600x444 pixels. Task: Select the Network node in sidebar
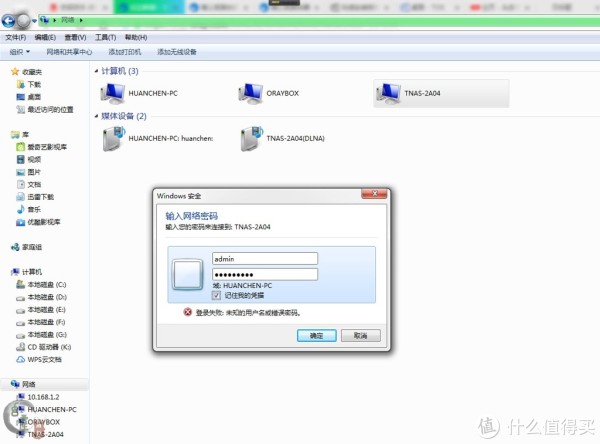(23, 384)
